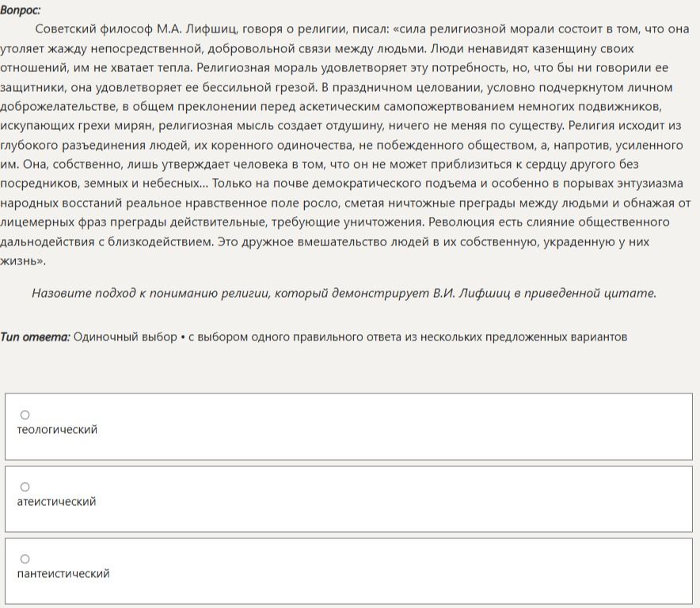The height and width of the screenshot is (608, 700).
Task: Select the 'теологический' radio button
Action: (25, 415)
